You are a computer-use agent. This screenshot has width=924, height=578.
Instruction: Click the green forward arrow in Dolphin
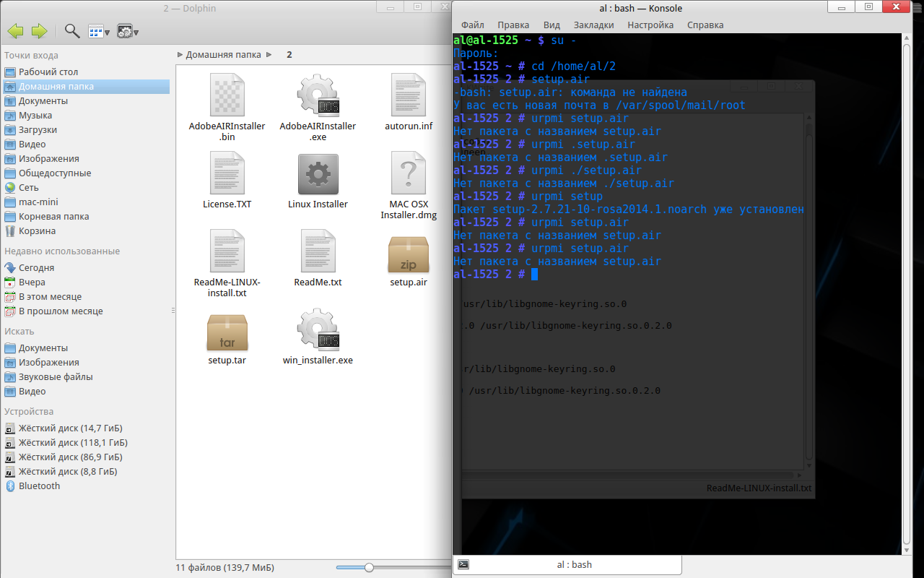39,31
